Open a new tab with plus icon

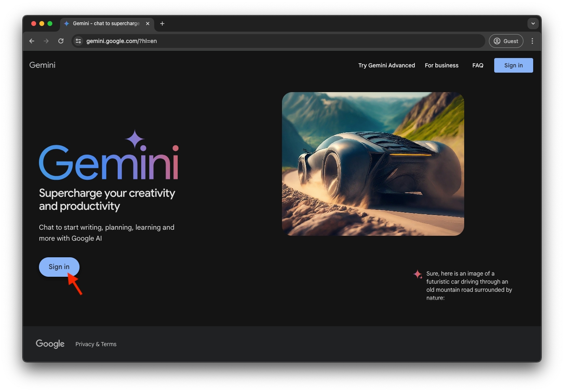click(162, 24)
